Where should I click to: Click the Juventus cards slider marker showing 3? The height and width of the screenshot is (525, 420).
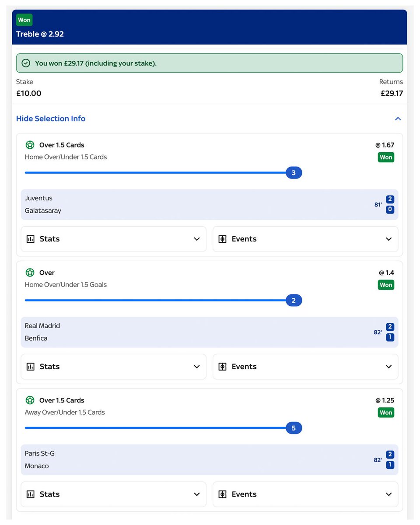click(x=294, y=173)
